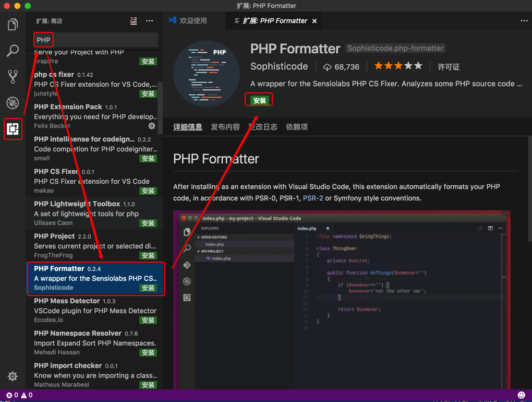The width and height of the screenshot is (532, 402).
Task: Install PHP Formatter from the list row
Action: point(148,288)
